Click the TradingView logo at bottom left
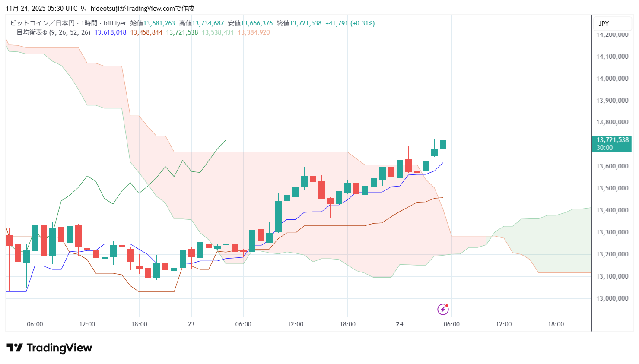 pos(49,348)
